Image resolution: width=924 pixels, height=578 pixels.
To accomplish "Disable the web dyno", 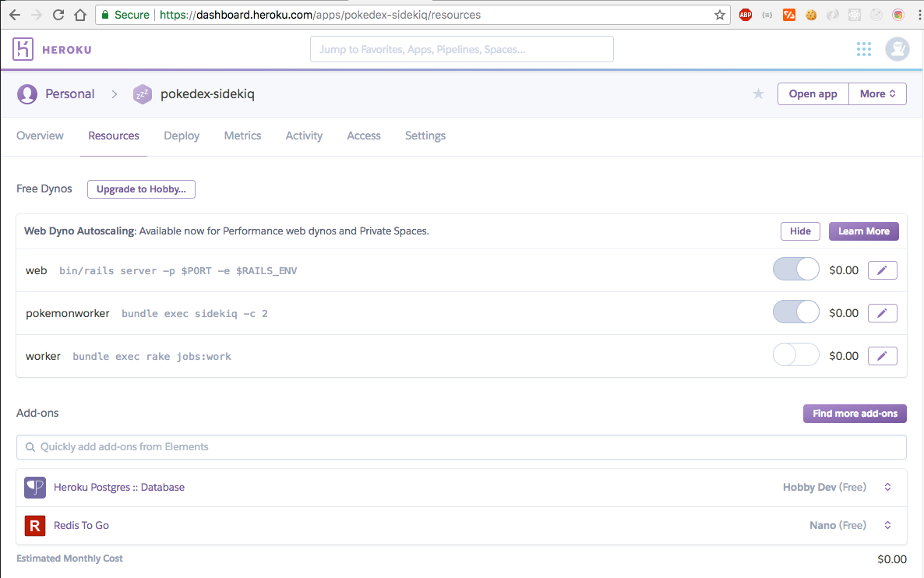I will tap(795, 268).
